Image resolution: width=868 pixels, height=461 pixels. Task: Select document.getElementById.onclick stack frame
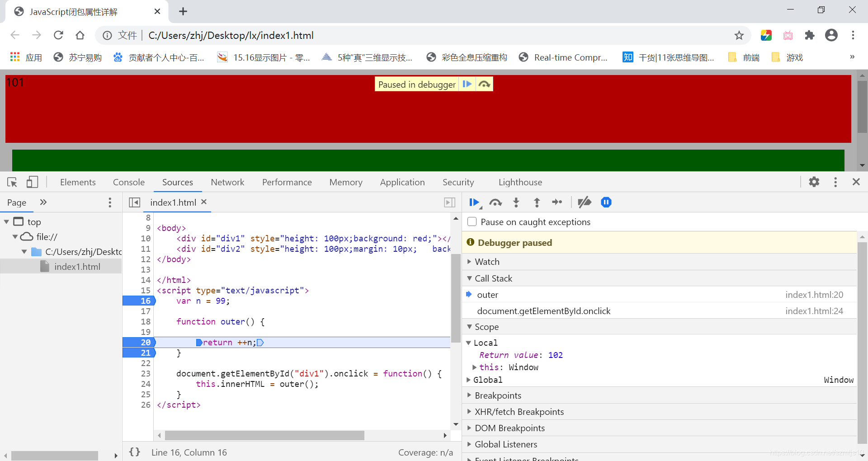point(660,311)
